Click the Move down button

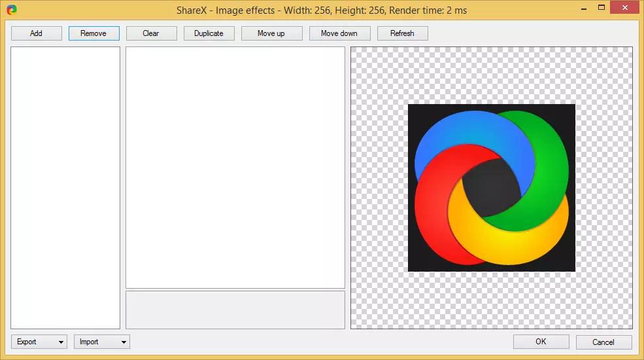pyautogui.click(x=339, y=33)
